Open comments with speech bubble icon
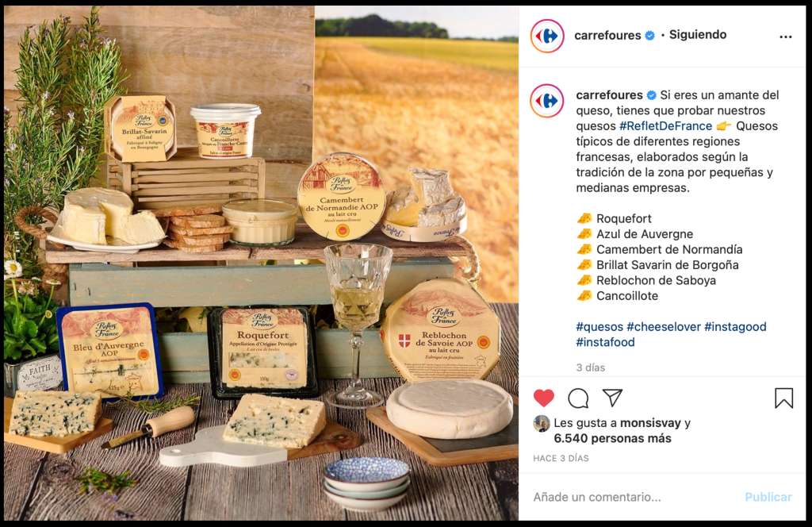The width and height of the screenshot is (812, 527). (x=578, y=398)
